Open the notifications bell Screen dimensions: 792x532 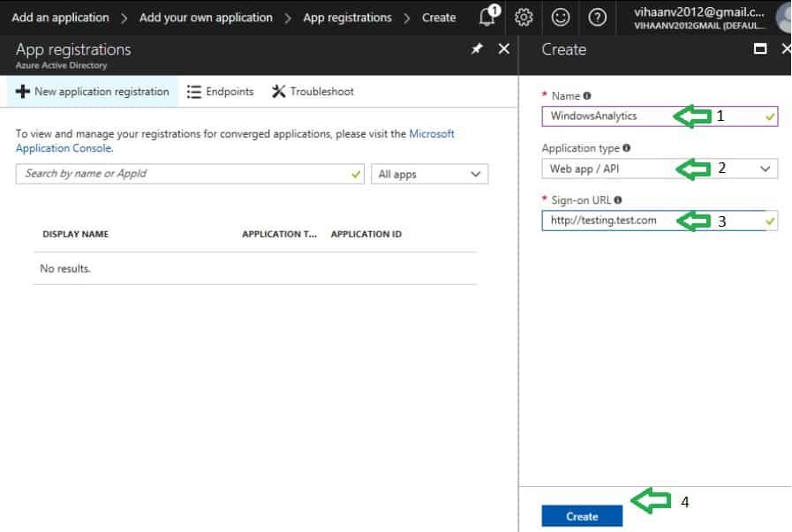pos(487,17)
